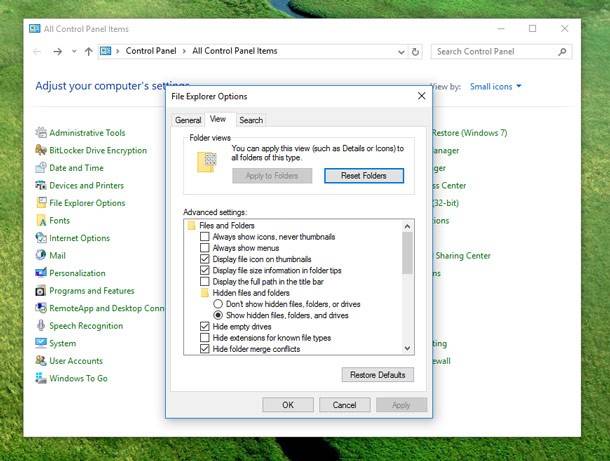This screenshot has width=610, height=461.
Task: Switch to the Search tab
Action: [x=251, y=120]
